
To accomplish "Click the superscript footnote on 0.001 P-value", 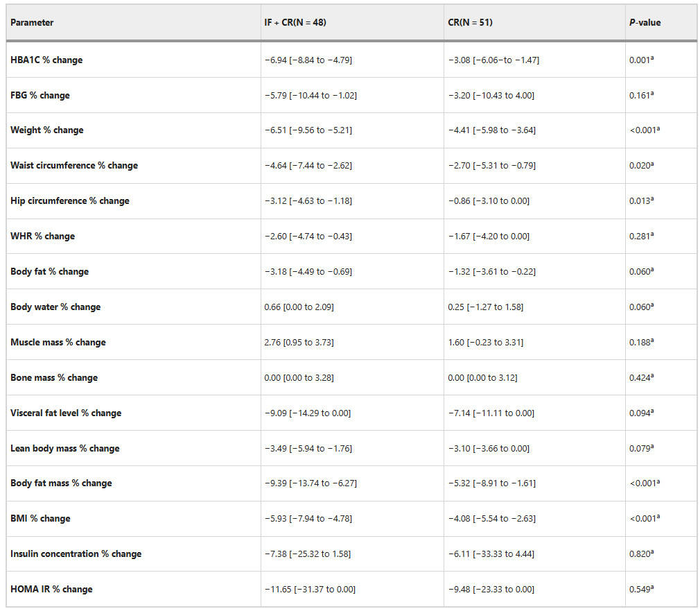I will [651, 58].
